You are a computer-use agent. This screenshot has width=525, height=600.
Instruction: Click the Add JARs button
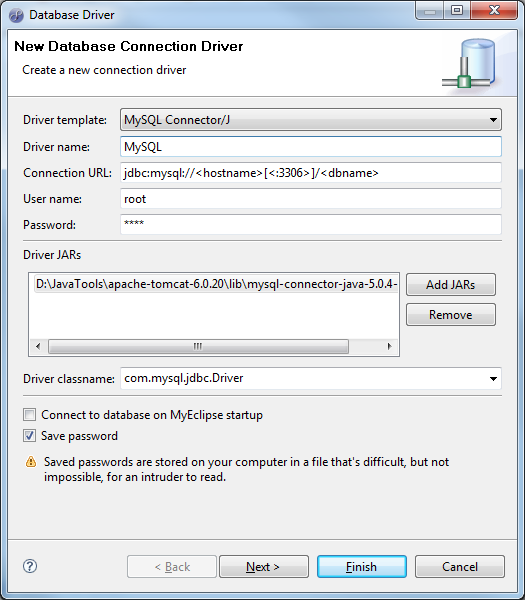tap(451, 284)
